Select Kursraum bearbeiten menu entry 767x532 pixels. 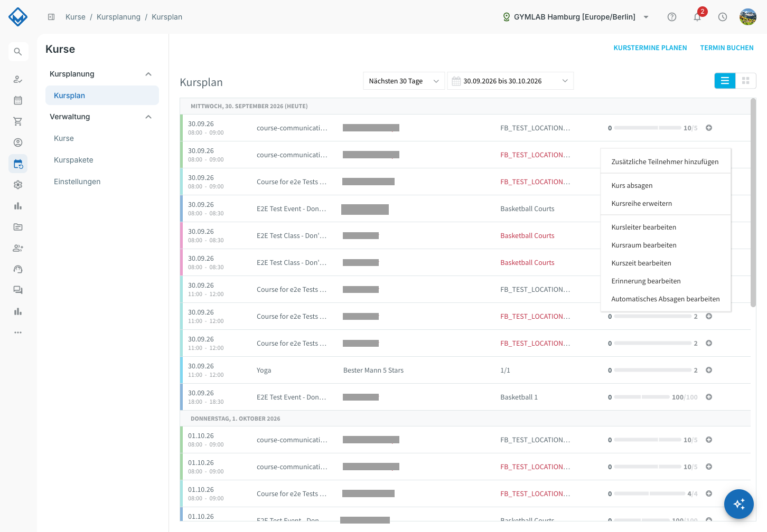coord(666,245)
